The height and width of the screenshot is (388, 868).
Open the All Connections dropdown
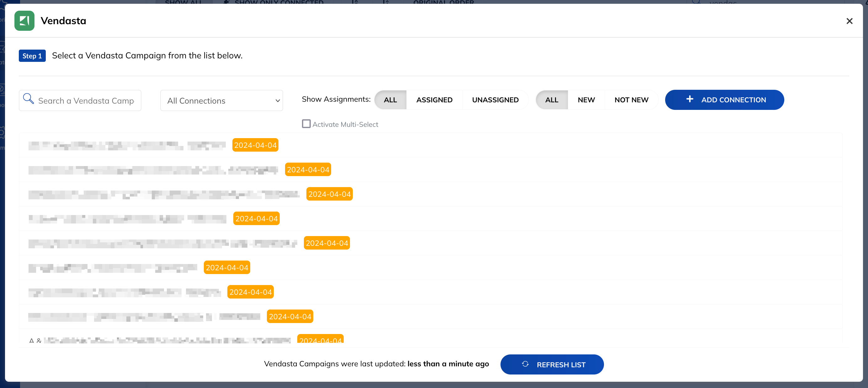[x=221, y=100]
